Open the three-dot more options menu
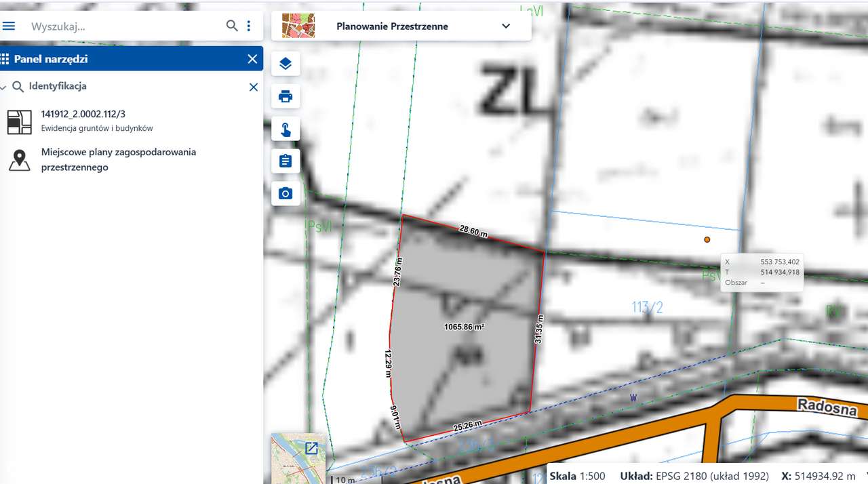This screenshot has height=484, width=868. coord(249,26)
